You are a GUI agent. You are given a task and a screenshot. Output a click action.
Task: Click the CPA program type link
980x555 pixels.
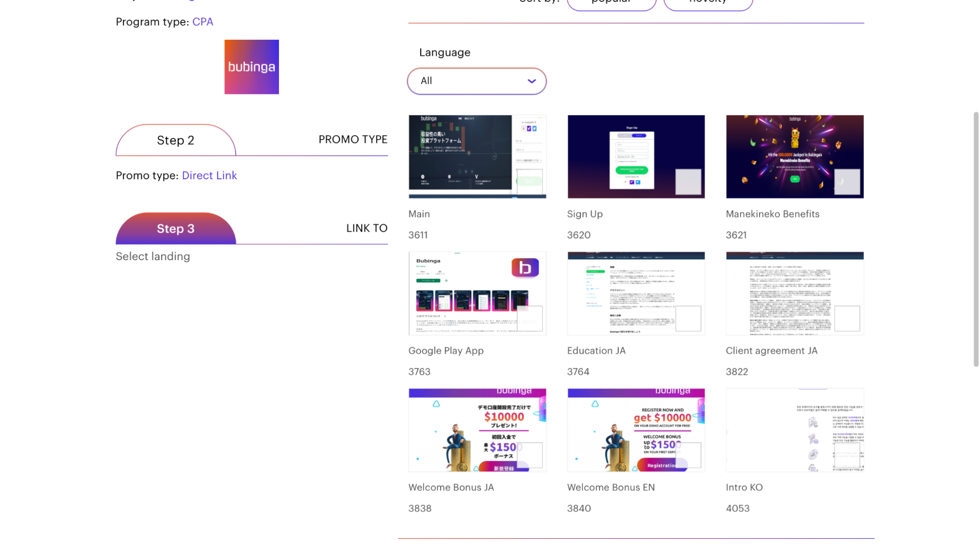coord(202,22)
